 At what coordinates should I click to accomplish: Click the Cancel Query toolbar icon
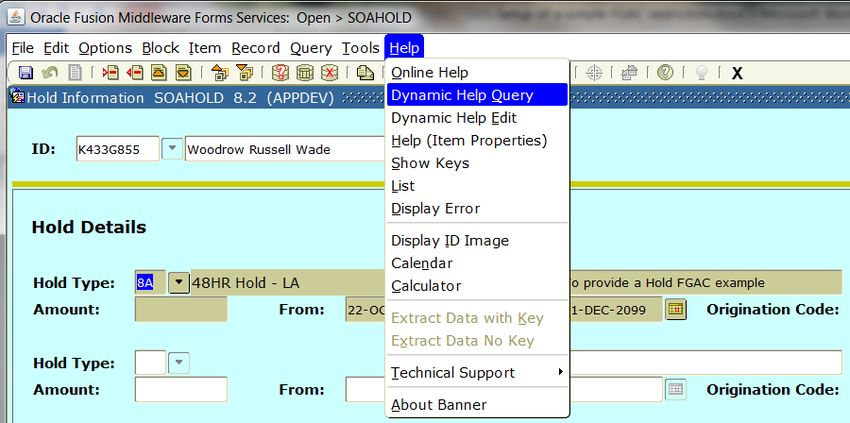tap(329, 73)
